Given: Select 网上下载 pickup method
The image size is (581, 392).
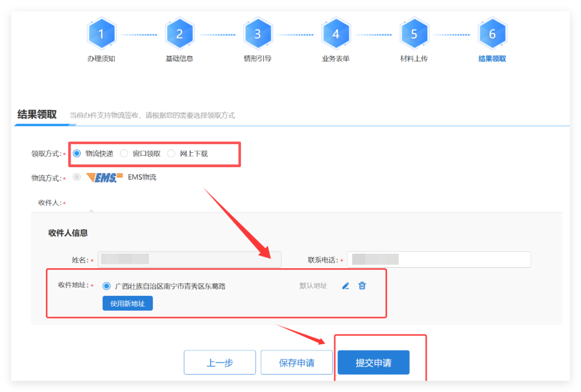Looking at the screenshot, I should click(171, 153).
